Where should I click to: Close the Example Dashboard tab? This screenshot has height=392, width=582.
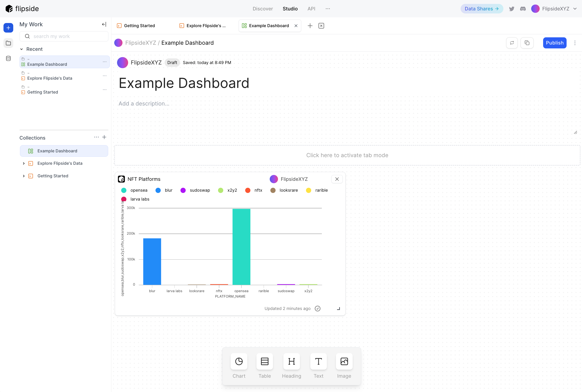coord(296,26)
